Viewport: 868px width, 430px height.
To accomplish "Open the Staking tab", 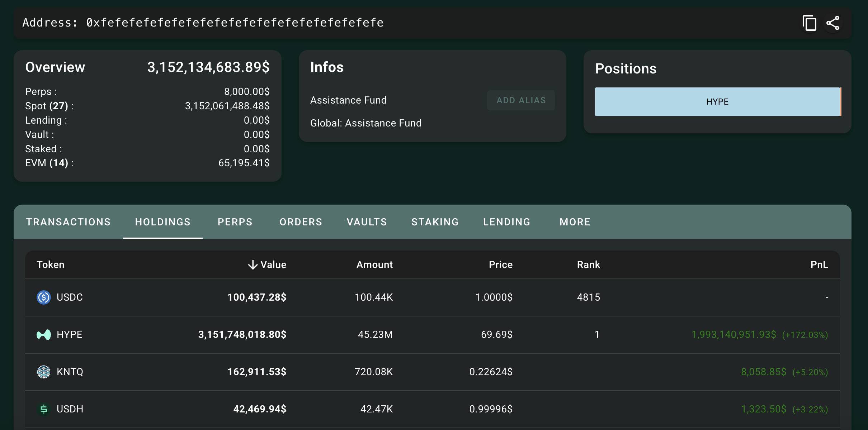I will click(x=435, y=222).
